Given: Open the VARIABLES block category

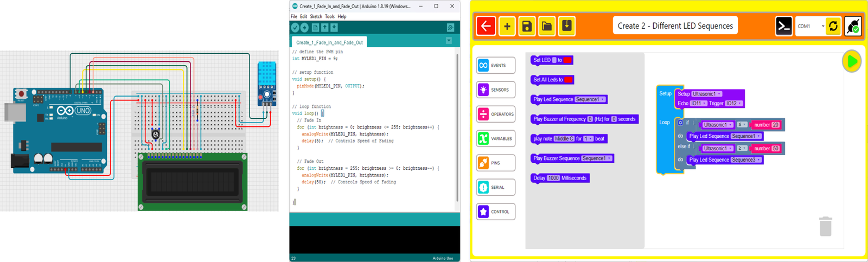Looking at the screenshot, I should (x=496, y=138).
